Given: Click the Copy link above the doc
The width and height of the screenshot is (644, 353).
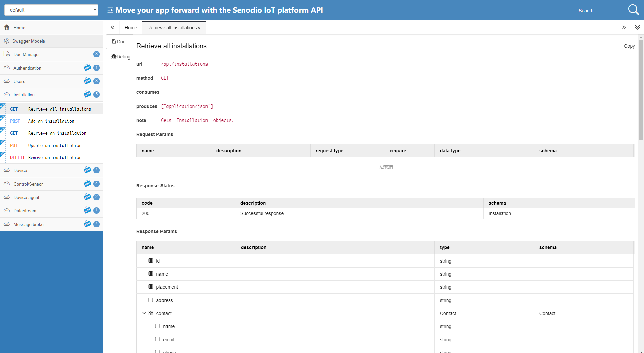Looking at the screenshot, I should [629, 46].
